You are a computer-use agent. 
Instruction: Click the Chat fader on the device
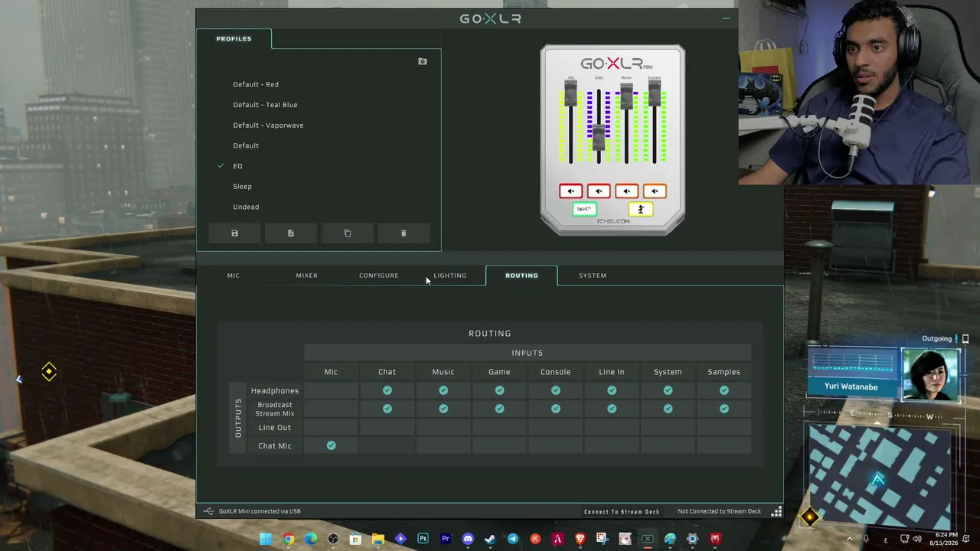tap(599, 139)
